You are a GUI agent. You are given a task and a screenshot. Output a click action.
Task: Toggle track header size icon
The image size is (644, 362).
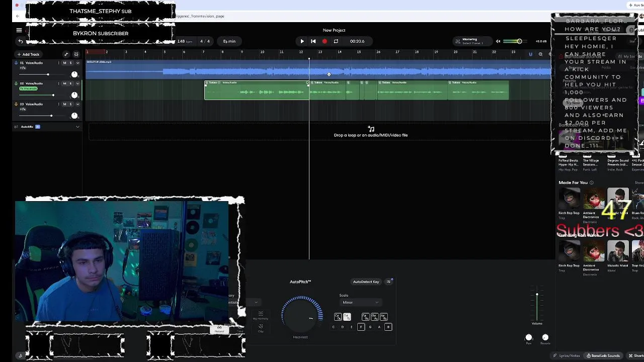coord(76,54)
